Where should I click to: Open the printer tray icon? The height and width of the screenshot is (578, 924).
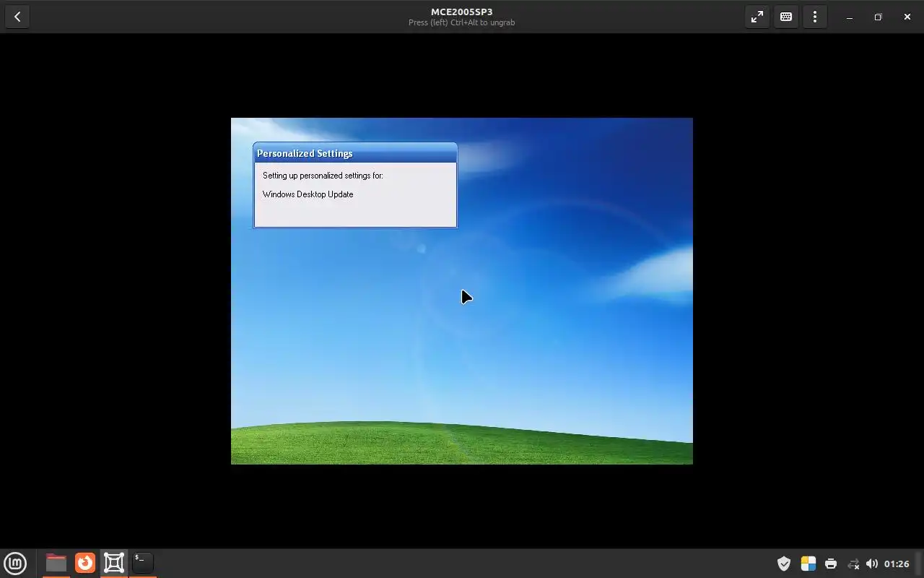pos(831,564)
